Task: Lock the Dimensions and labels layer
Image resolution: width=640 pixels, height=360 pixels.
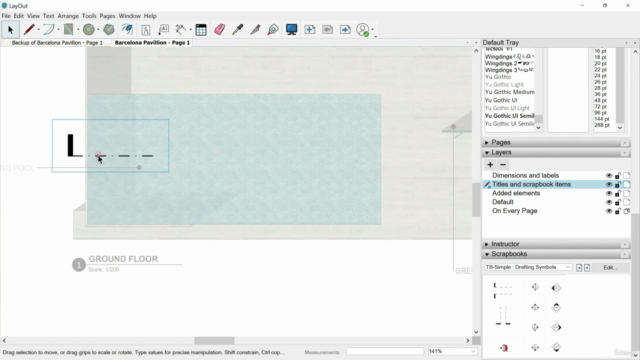Action: (618, 176)
